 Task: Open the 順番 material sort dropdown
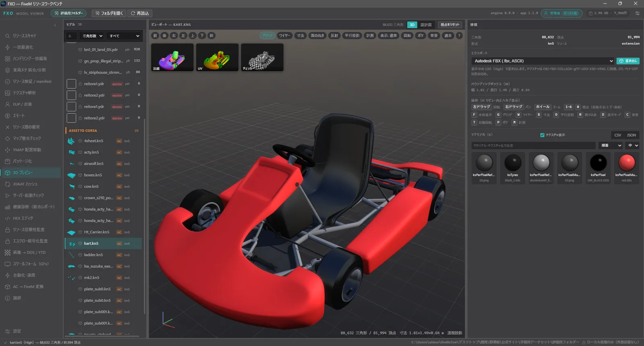click(x=611, y=146)
